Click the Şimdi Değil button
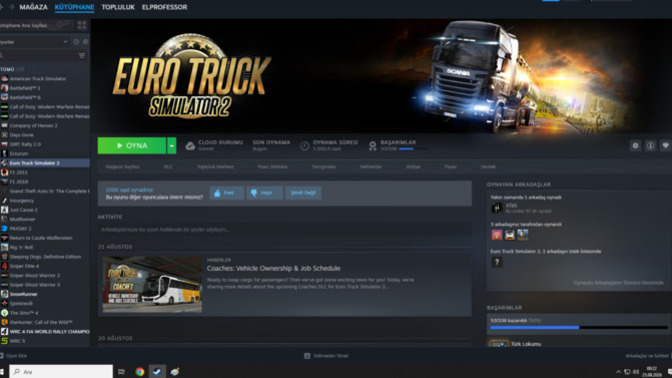The height and width of the screenshot is (378, 672). [303, 193]
